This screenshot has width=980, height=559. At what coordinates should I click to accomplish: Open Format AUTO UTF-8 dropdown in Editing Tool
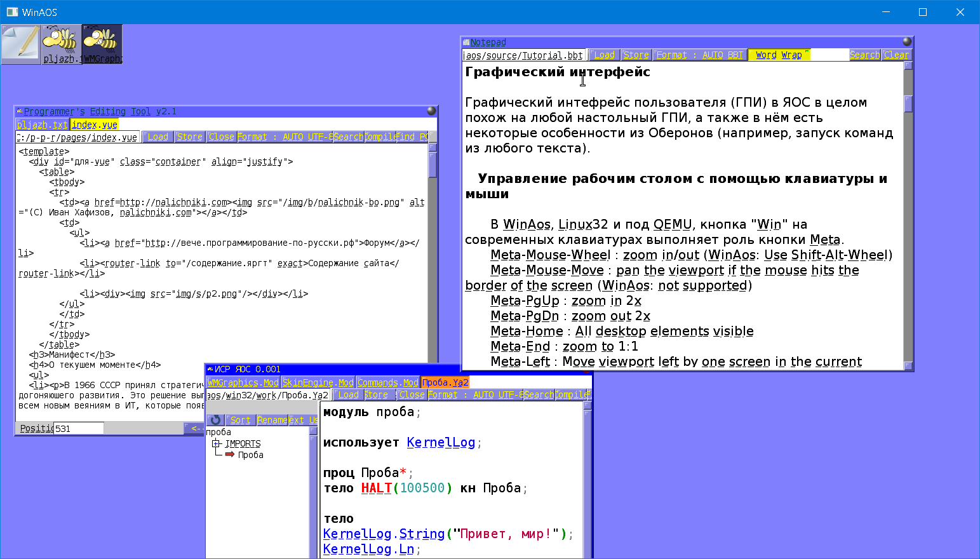(285, 137)
